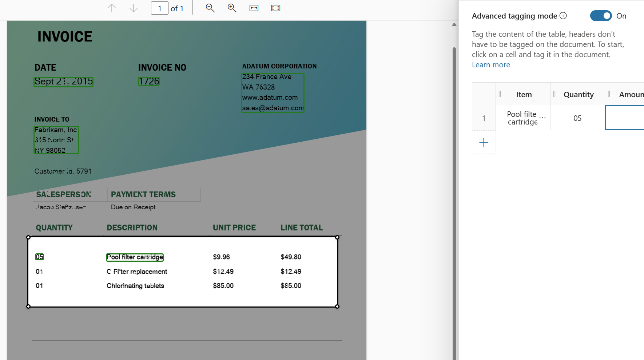Screen dimensions: 644x360
Task: Fit document to page icon
Action: point(276,8)
